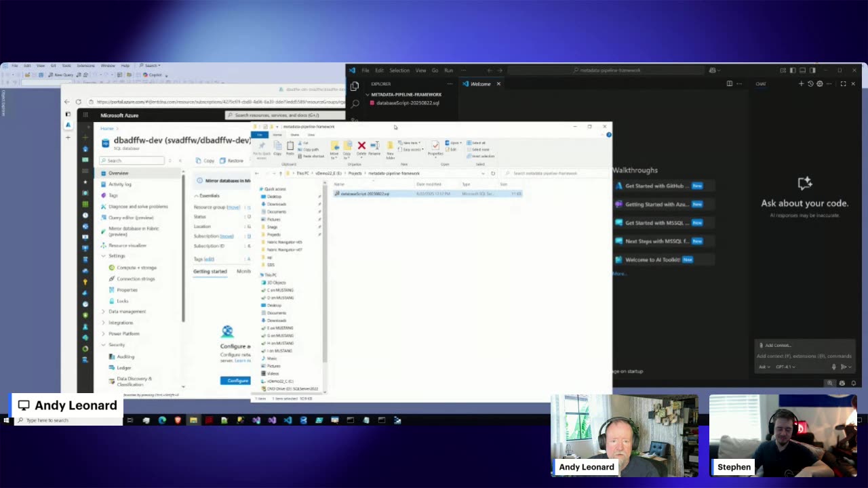Click Delete red X in File Explorer ribbon
868x488 pixels.
361,148
